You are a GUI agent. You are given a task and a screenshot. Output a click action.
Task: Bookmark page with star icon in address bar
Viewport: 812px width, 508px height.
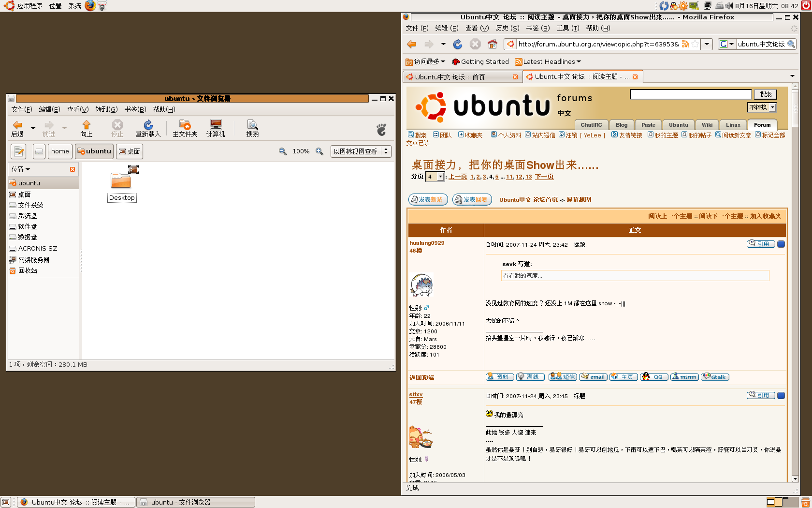695,44
